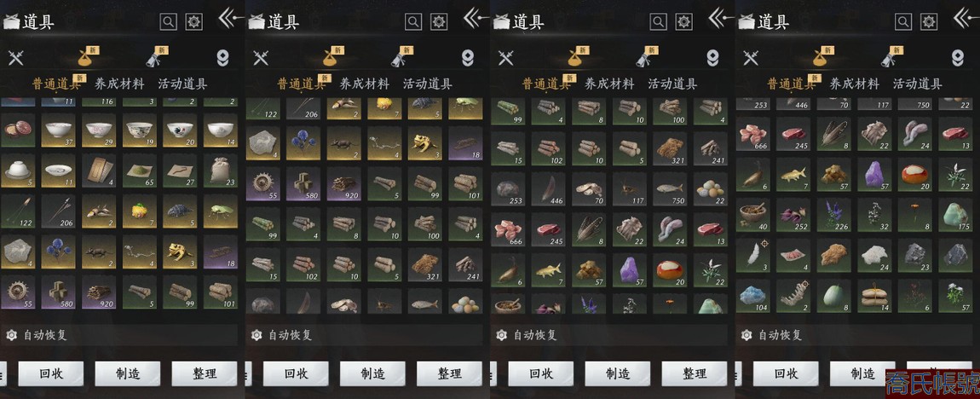Open the settings gear beside search in rightmost panel
The image size is (980, 399).
pyautogui.click(x=930, y=22)
